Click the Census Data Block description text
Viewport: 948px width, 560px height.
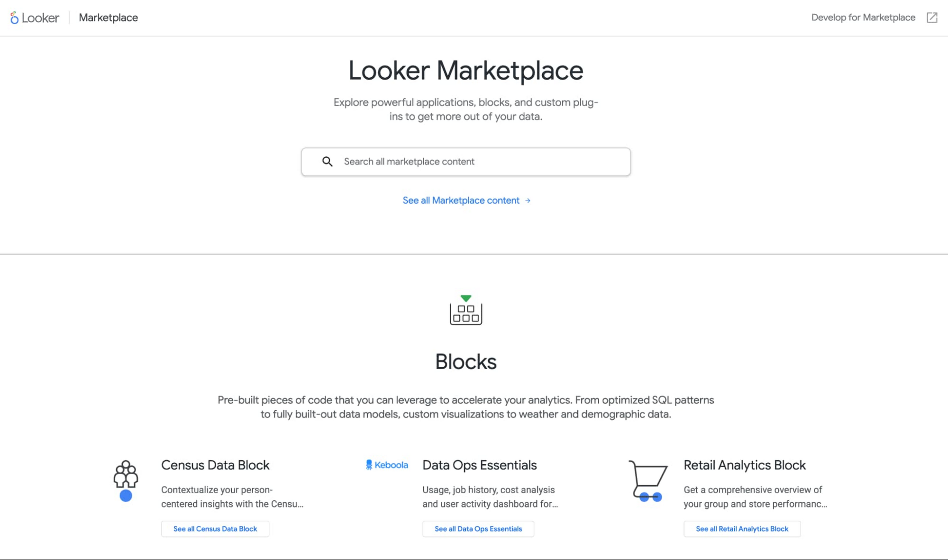click(232, 497)
